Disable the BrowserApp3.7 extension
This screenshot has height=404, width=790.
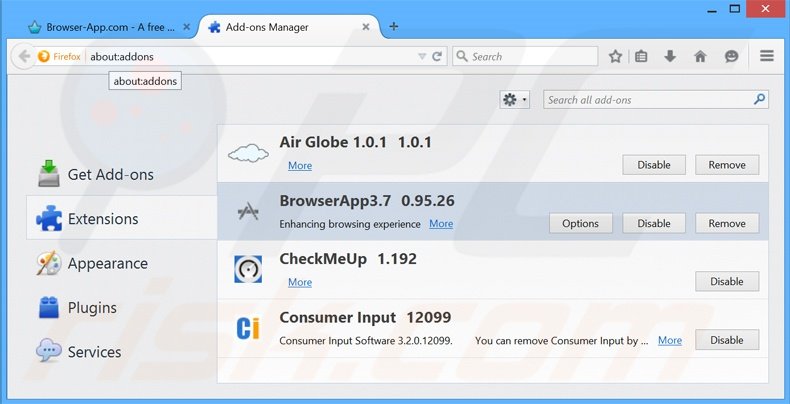pos(654,223)
